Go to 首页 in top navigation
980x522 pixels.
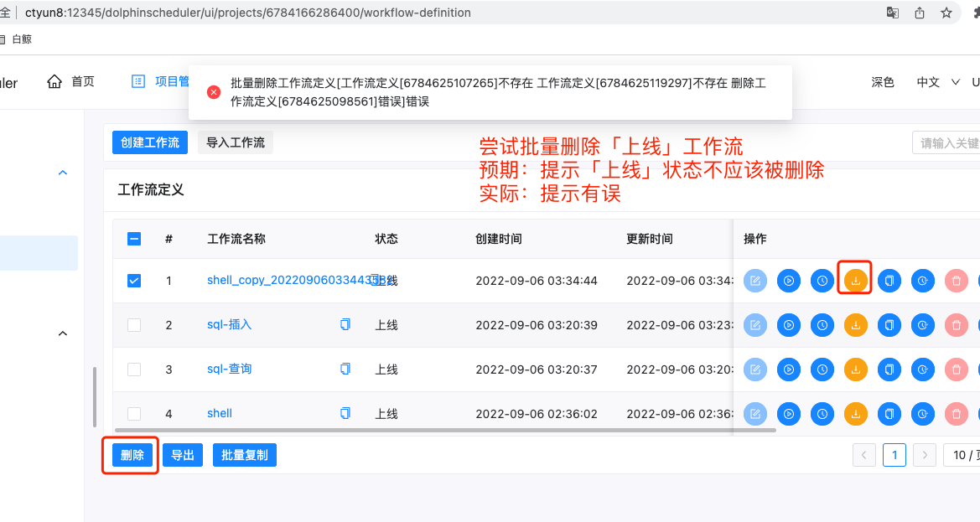70,82
